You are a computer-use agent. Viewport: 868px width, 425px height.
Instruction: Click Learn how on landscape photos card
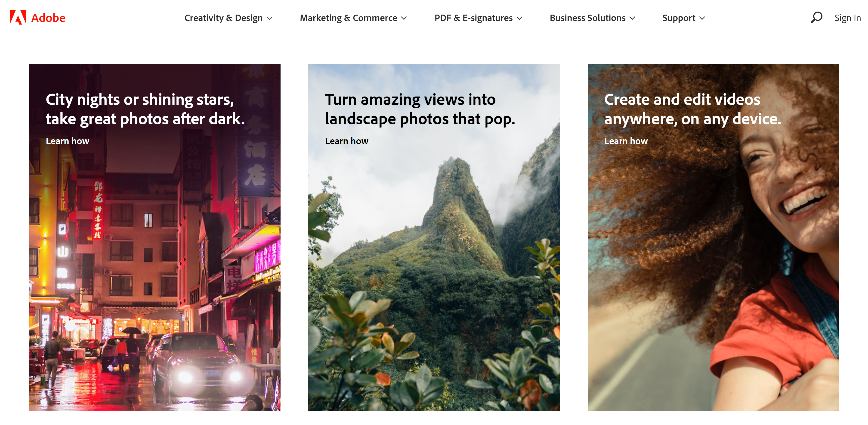(x=346, y=141)
